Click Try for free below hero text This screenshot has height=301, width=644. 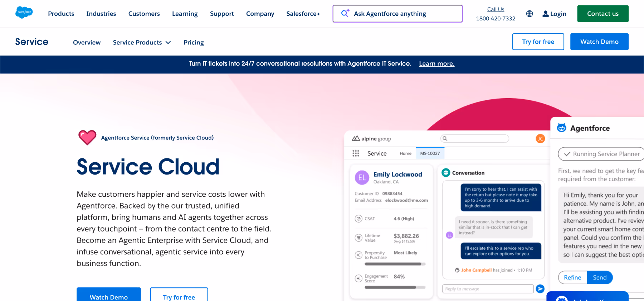point(179,295)
